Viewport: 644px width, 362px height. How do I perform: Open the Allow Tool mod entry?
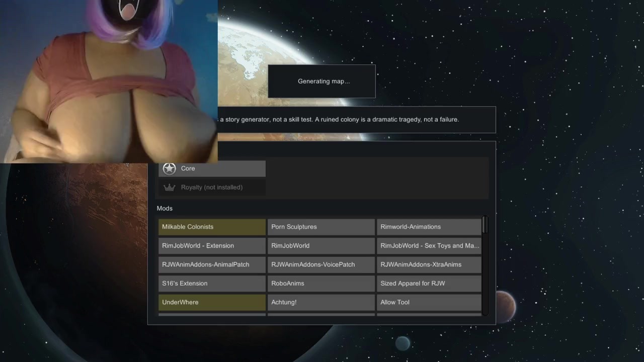[429, 302]
